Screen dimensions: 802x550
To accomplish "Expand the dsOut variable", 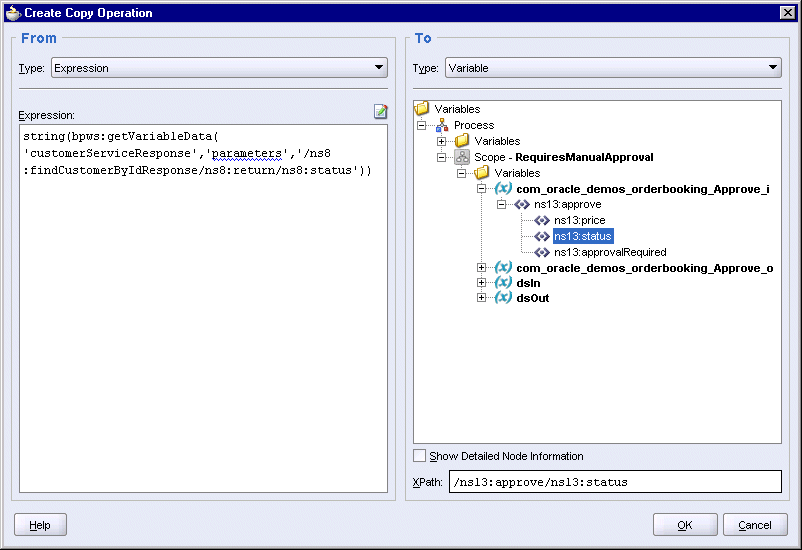I will click(481, 298).
